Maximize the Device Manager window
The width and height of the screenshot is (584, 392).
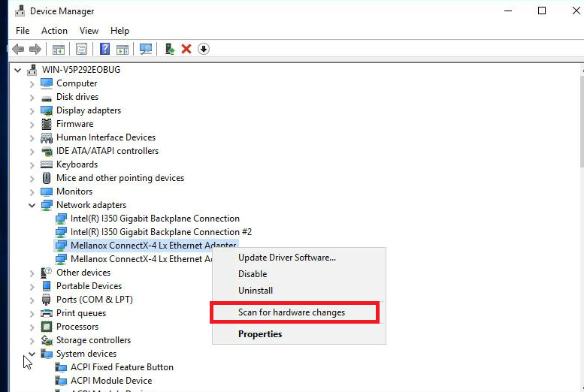[542, 11]
